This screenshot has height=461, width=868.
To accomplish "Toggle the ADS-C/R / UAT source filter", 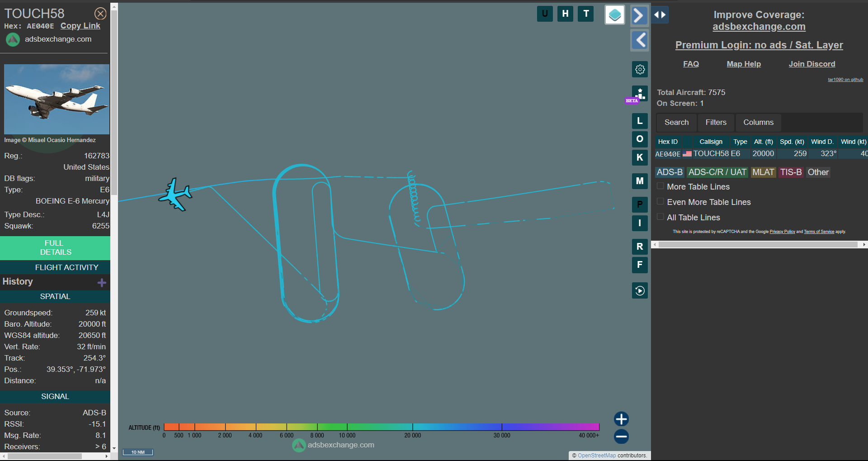I will pyautogui.click(x=717, y=172).
